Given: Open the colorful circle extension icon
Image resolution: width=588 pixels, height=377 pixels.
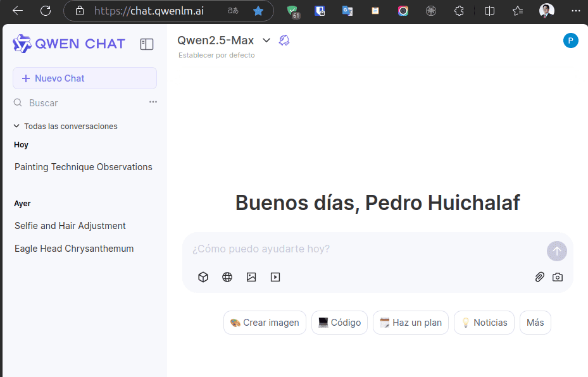Looking at the screenshot, I should [403, 11].
